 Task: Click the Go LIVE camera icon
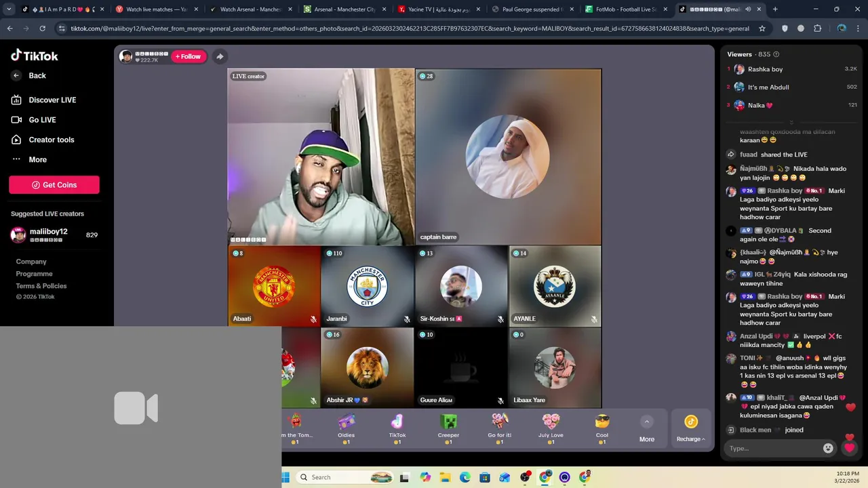coord(17,119)
